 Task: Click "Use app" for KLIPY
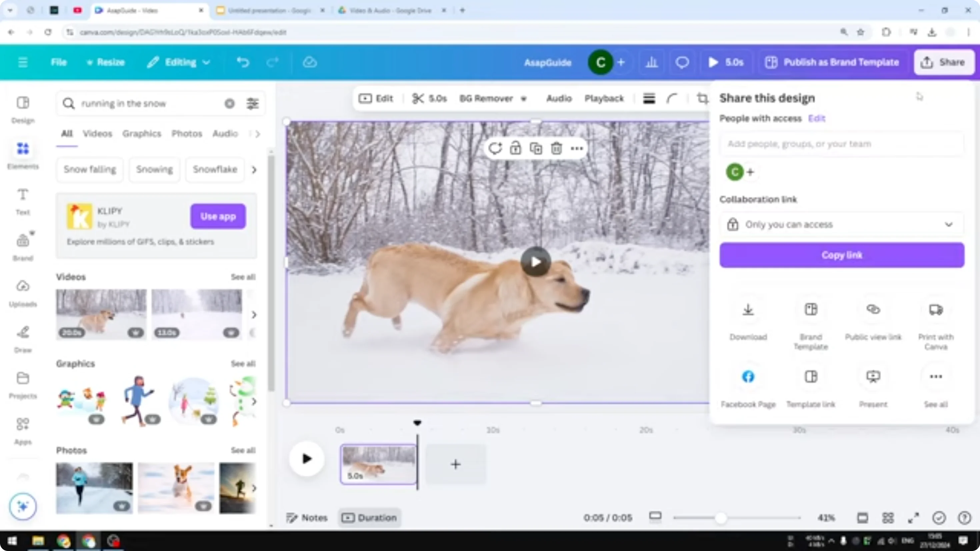click(x=218, y=216)
